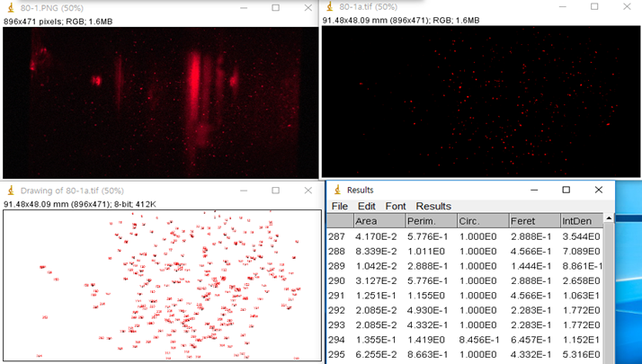Select row 289 in Results table

(x=465, y=266)
